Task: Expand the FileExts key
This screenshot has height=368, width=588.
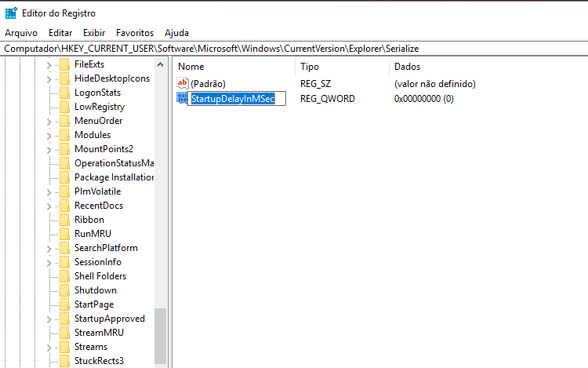Action: pos(49,65)
